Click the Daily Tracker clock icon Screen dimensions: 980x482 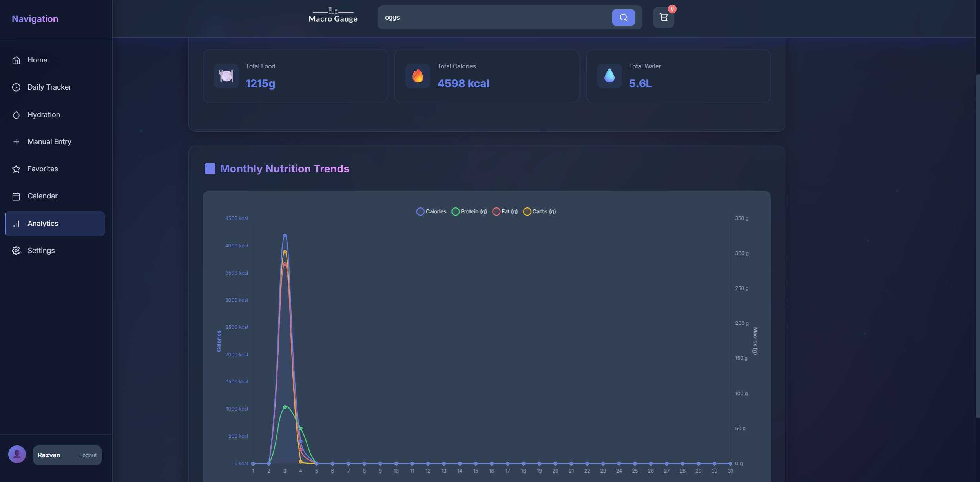(x=16, y=87)
